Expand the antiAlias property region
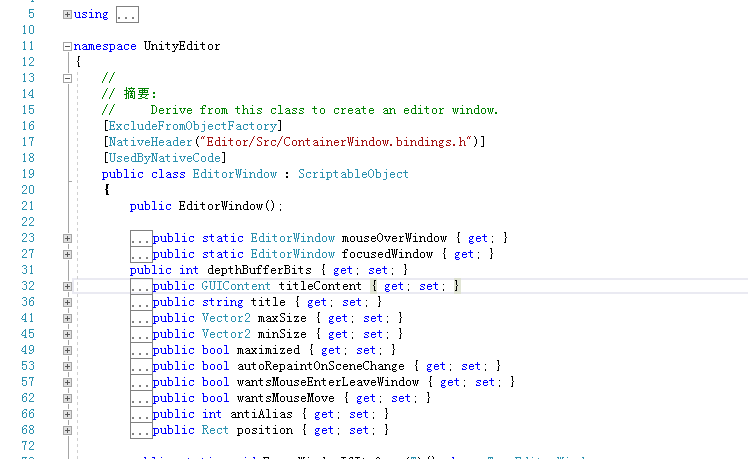Viewport: 748px width, 459px height. click(67, 414)
